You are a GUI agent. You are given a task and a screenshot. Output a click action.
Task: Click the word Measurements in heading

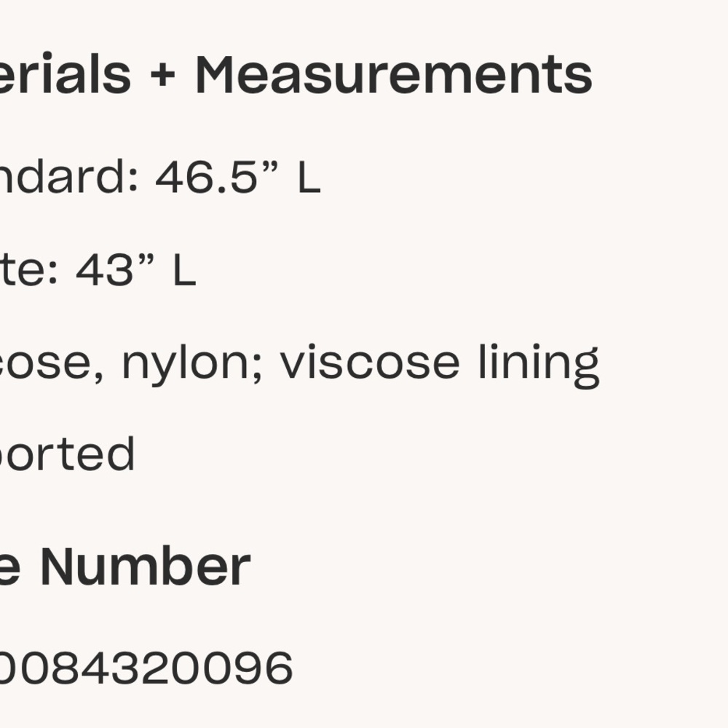point(394,75)
